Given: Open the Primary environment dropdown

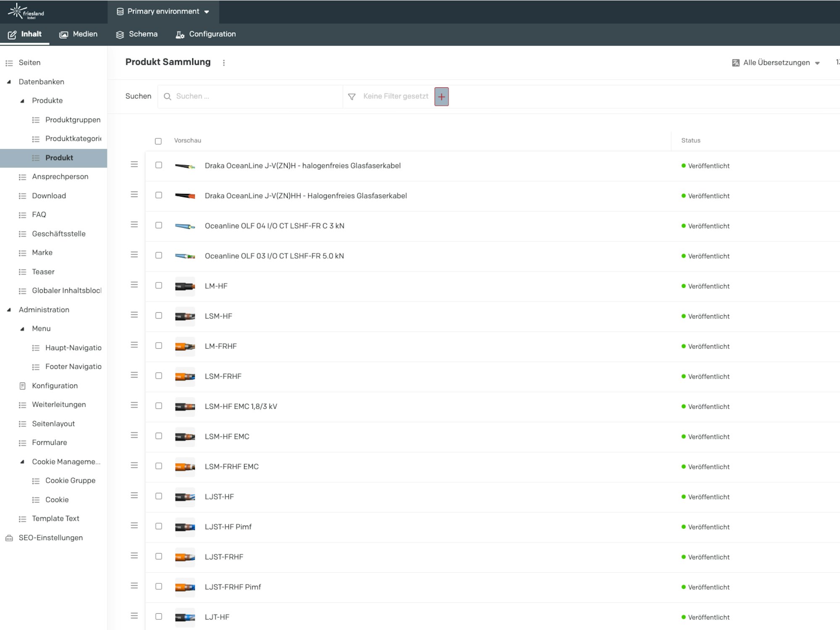Looking at the screenshot, I should coord(163,12).
